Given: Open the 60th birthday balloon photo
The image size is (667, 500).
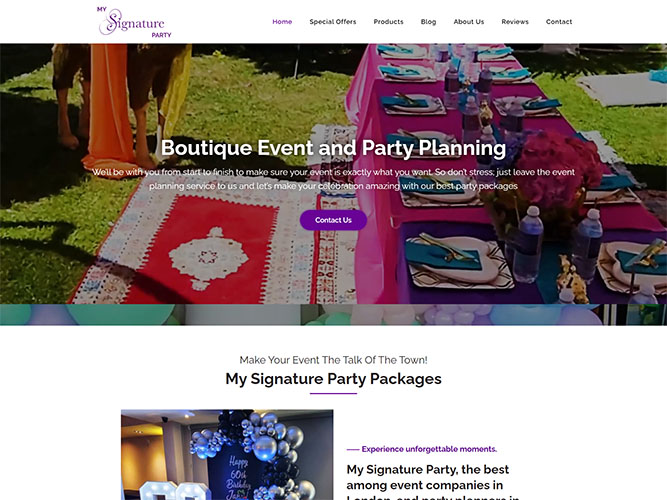Looking at the screenshot, I should click(227, 454).
